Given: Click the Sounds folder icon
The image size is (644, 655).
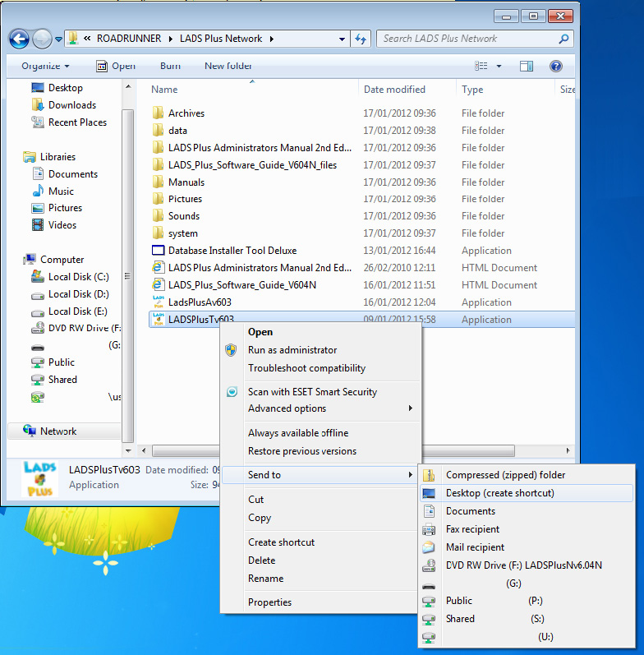Looking at the screenshot, I should [158, 215].
